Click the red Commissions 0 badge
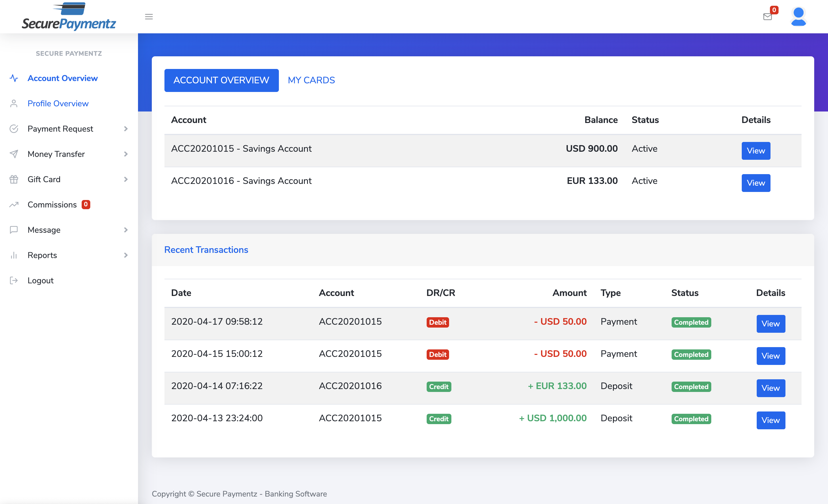 click(x=86, y=204)
